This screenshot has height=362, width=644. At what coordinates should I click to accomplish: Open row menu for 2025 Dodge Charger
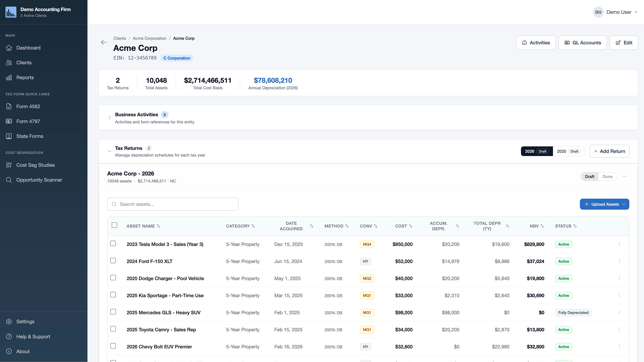(x=619, y=278)
